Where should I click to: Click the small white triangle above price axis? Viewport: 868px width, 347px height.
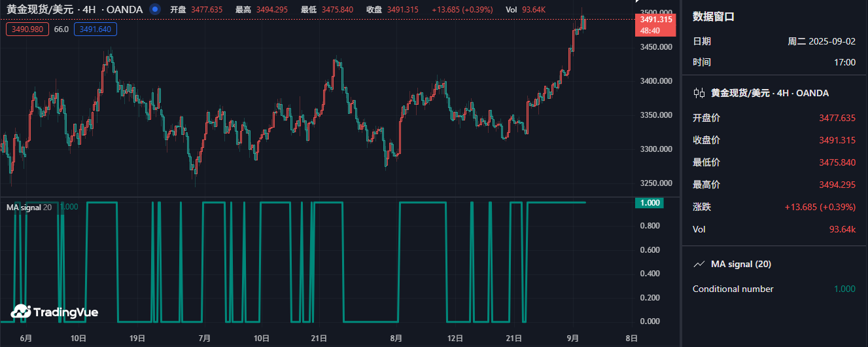[x=638, y=2]
